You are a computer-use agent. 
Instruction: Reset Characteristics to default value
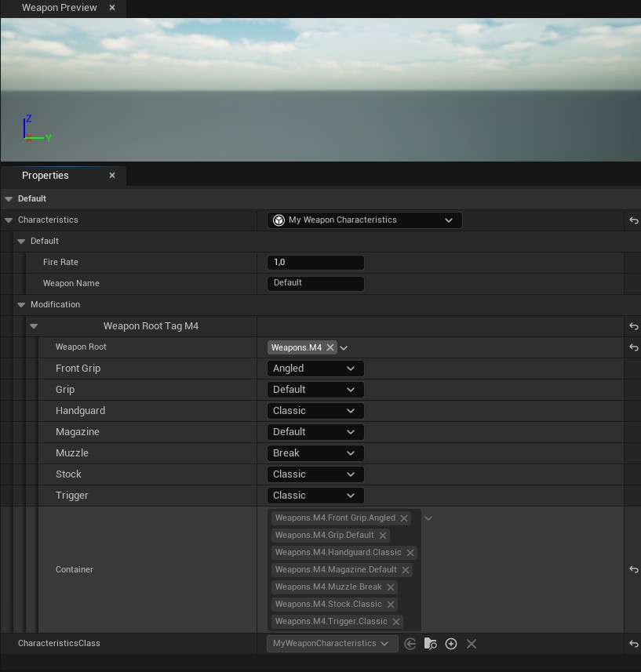634,220
